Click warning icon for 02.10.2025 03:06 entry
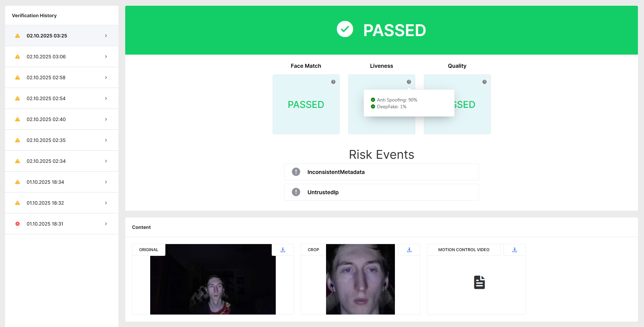644x327 pixels. point(18,57)
